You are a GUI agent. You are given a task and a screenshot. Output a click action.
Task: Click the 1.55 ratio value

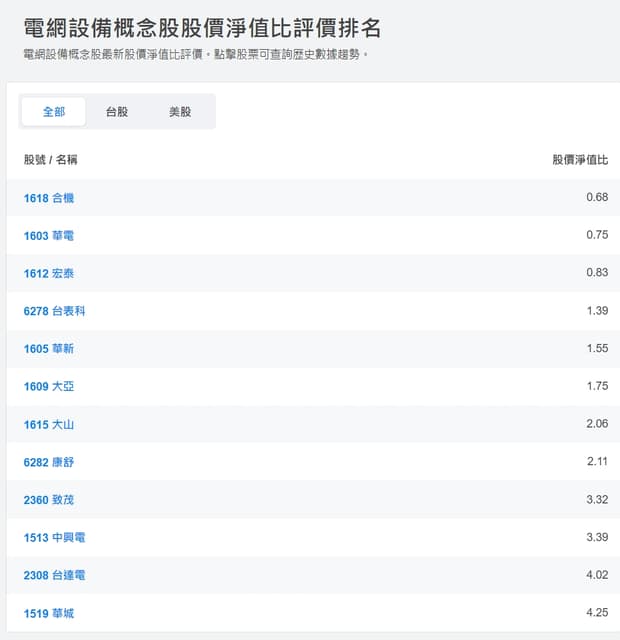[598, 348]
